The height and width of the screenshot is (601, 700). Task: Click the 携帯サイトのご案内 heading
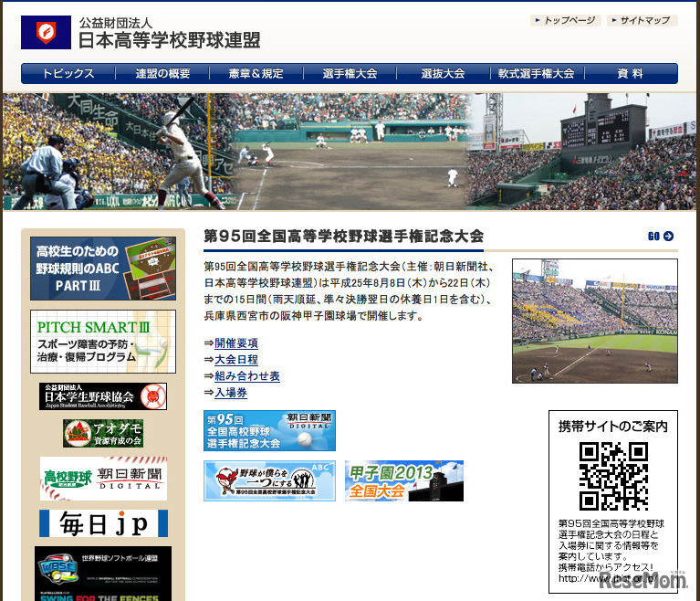click(x=613, y=427)
